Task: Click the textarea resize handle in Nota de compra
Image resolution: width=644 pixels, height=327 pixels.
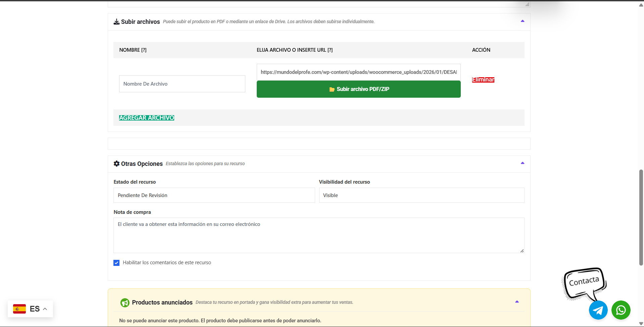Action: [x=522, y=250]
